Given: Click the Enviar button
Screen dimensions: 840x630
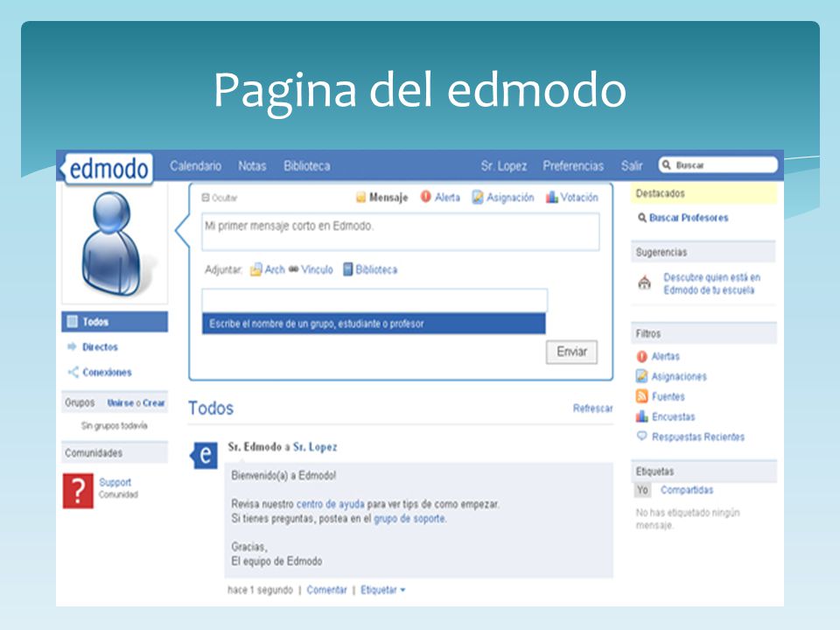Looking at the screenshot, I should tap(571, 352).
